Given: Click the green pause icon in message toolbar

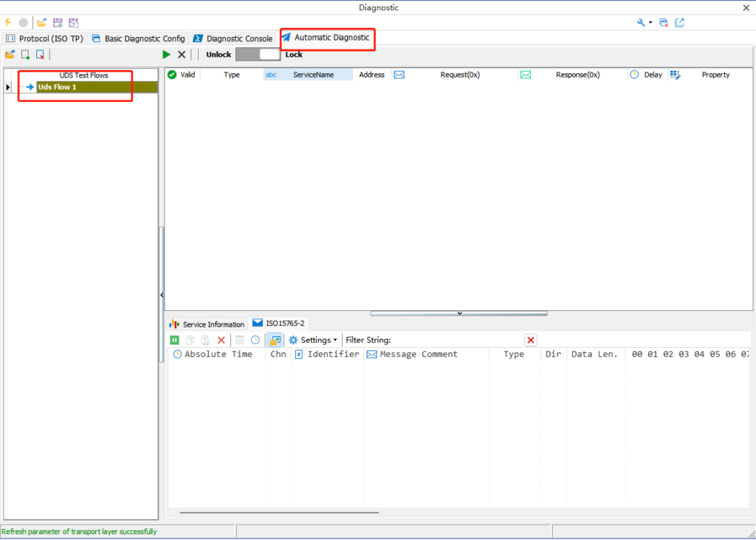Looking at the screenshot, I should (174, 340).
